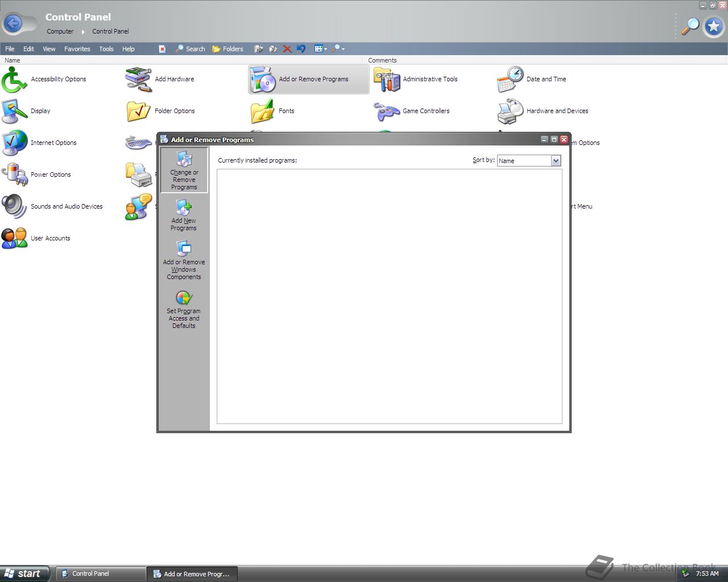This screenshot has width=728, height=582.
Task: Open the Edit menu
Action: coord(28,49)
